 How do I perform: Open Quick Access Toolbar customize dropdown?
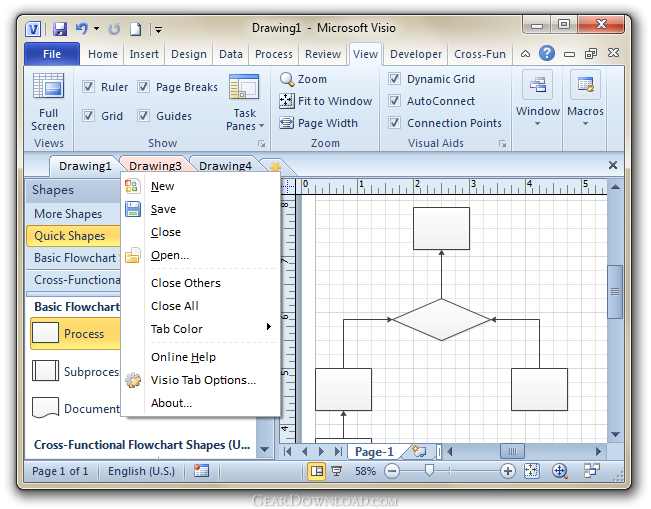coord(159,29)
